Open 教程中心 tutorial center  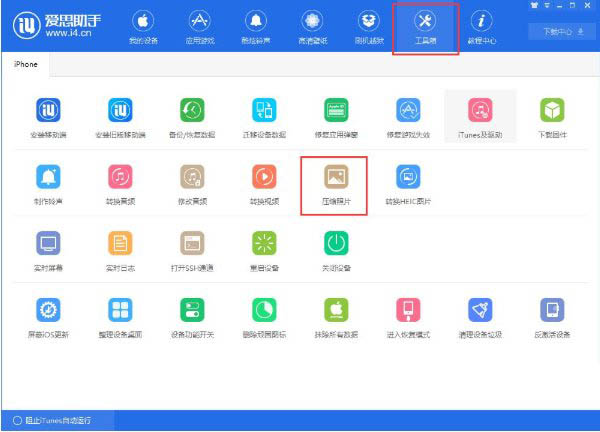481,28
